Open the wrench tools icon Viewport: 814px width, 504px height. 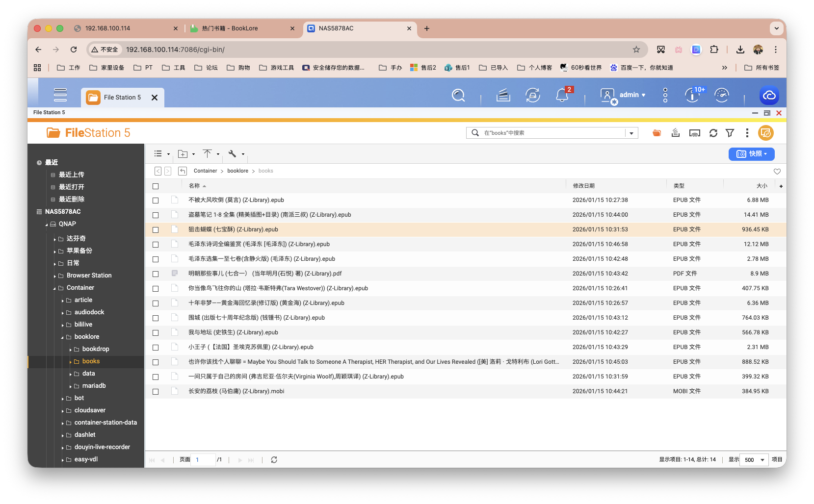233,154
